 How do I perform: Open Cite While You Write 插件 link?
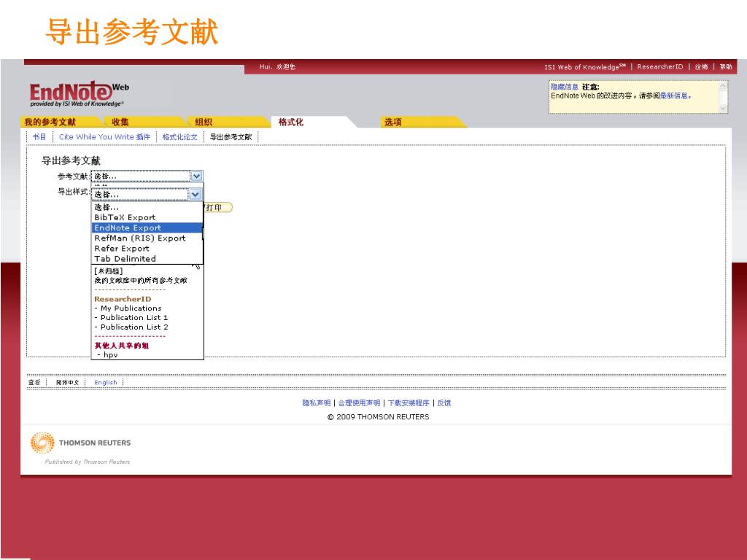(x=105, y=136)
